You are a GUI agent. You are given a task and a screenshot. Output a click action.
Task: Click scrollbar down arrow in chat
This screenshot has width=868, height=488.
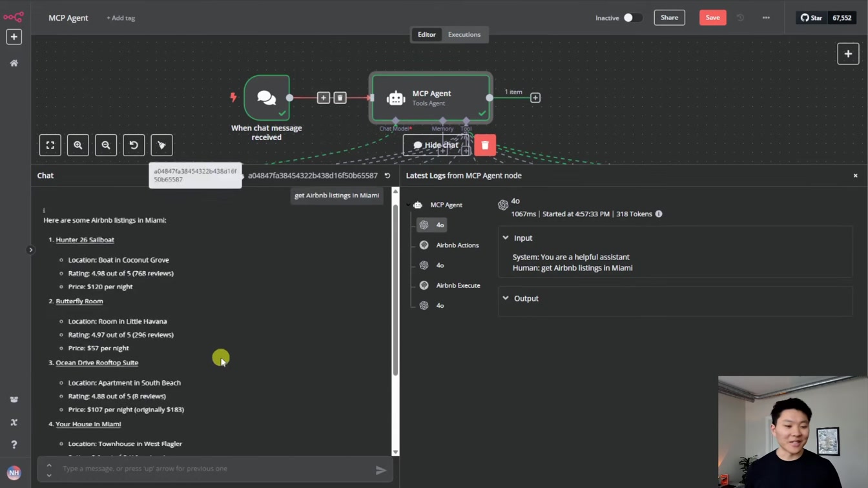(395, 452)
